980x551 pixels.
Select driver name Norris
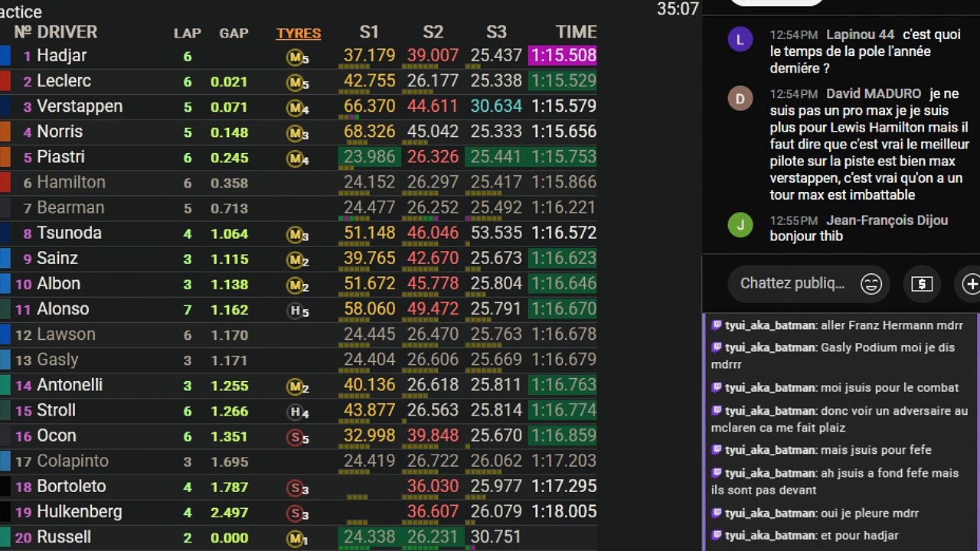click(60, 131)
